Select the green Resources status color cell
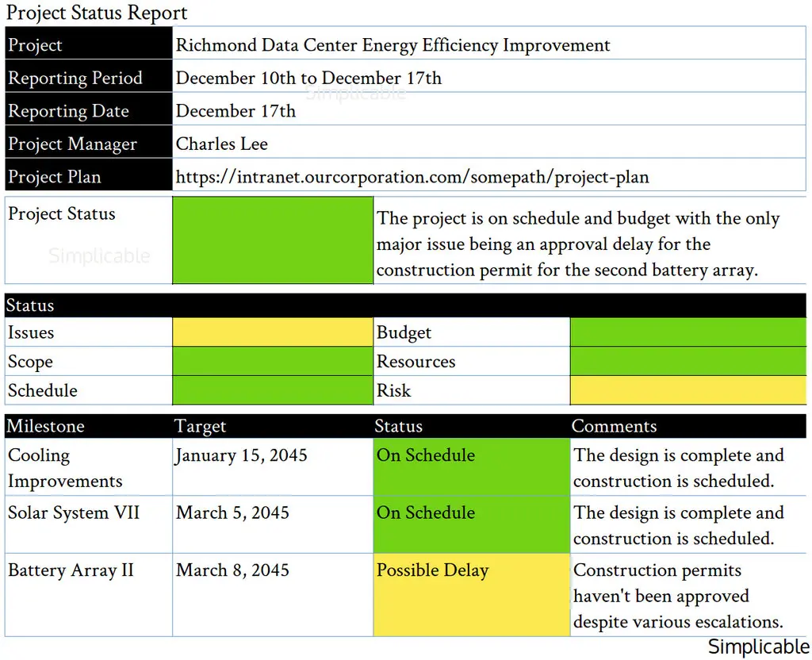Screen dimensions: 812x660 coord(688,361)
